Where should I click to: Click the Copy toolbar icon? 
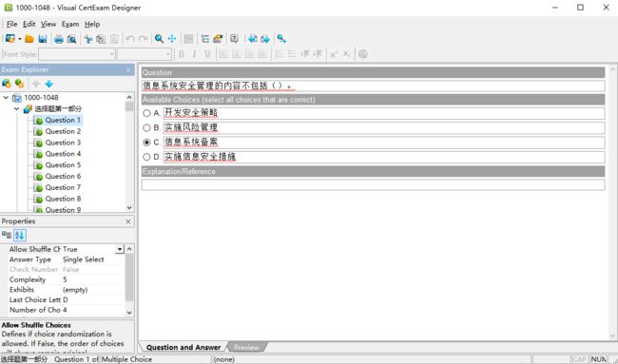(101, 39)
